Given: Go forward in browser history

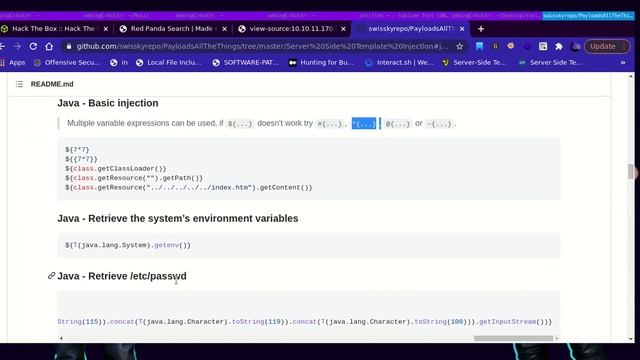Looking at the screenshot, I should pyautogui.click(x=17, y=47).
